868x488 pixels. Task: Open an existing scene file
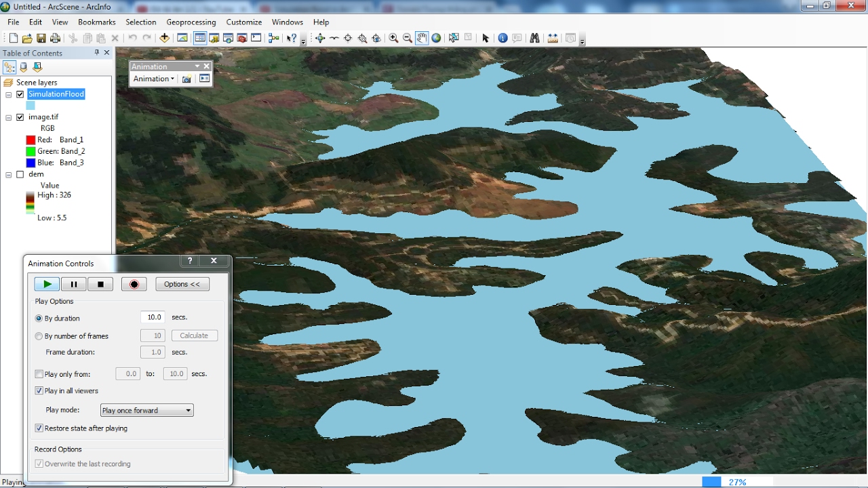(x=27, y=39)
